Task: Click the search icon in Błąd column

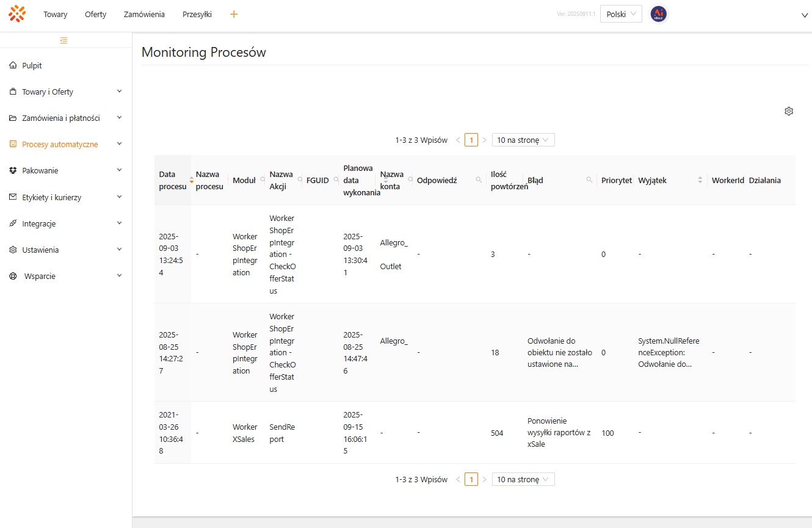Action: click(589, 180)
